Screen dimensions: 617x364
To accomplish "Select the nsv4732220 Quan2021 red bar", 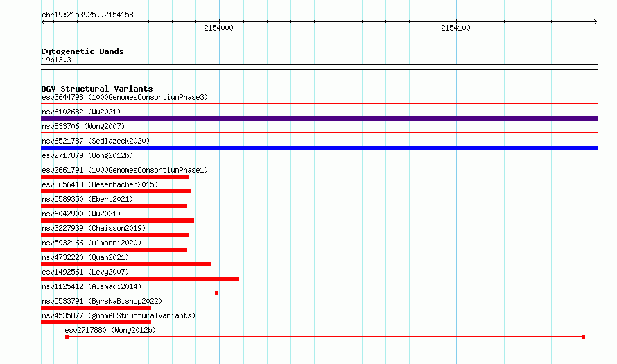I will (125, 264).
